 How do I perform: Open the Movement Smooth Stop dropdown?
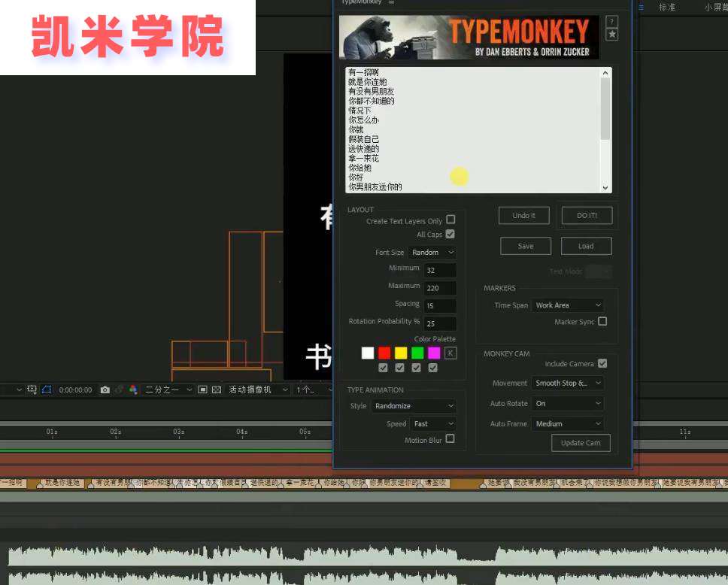click(x=568, y=383)
